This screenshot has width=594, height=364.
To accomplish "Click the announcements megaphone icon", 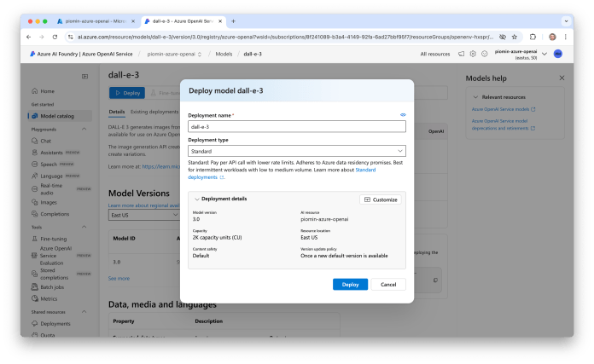I will click(x=461, y=54).
